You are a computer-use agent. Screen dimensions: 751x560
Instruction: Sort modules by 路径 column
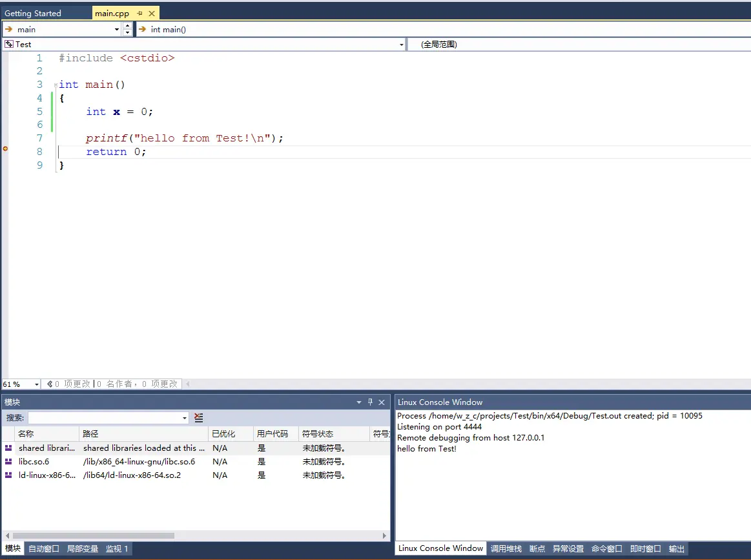click(x=144, y=434)
